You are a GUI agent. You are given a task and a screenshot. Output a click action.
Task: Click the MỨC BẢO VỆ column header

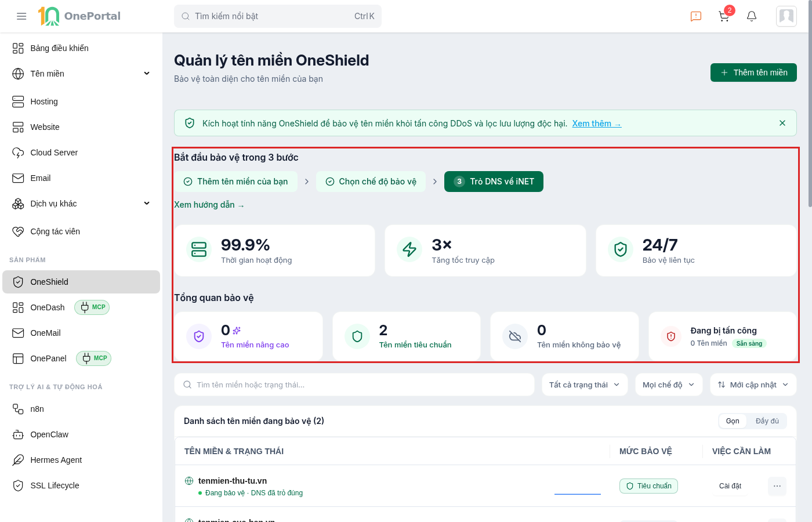[x=646, y=451]
